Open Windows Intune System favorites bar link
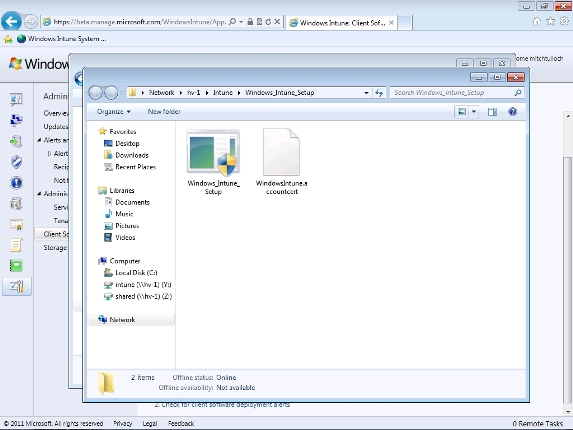Image resolution: width=573 pixels, height=430 pixels. [62, 39]
